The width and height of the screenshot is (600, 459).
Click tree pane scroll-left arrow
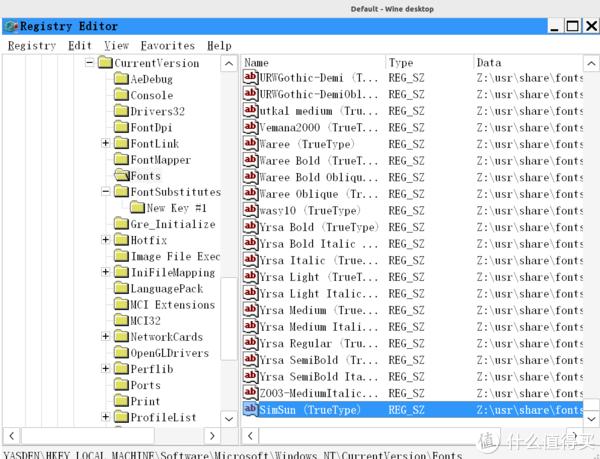click(12, 435)
